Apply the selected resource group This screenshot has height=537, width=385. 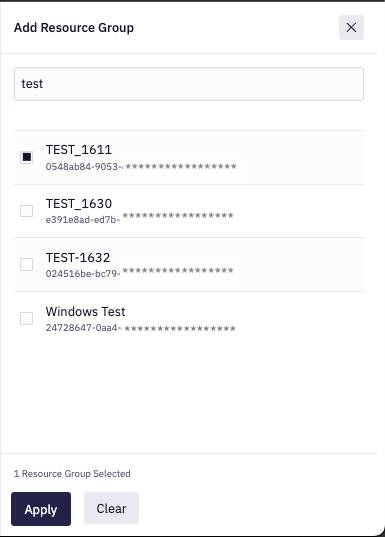tap(41, 509)
